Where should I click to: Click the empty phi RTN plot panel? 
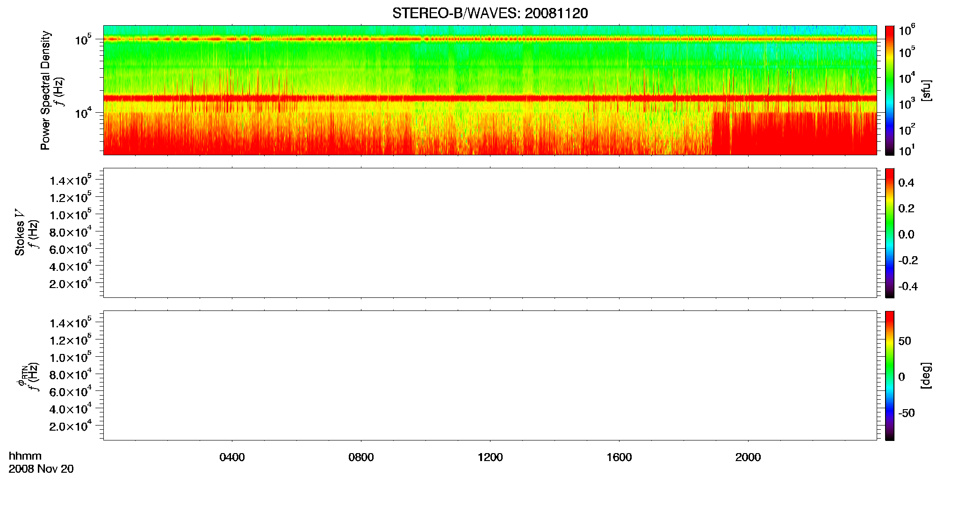(x=490, y=375)
